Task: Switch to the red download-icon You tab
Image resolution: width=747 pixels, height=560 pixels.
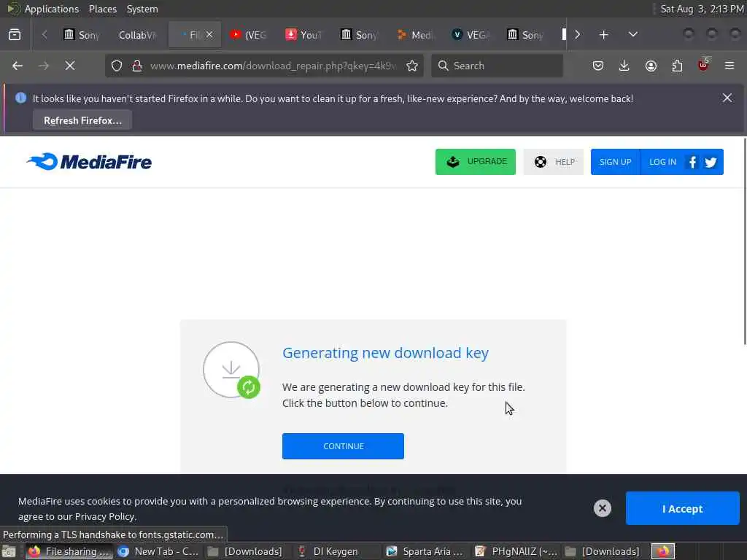Action: pos(304,35)
